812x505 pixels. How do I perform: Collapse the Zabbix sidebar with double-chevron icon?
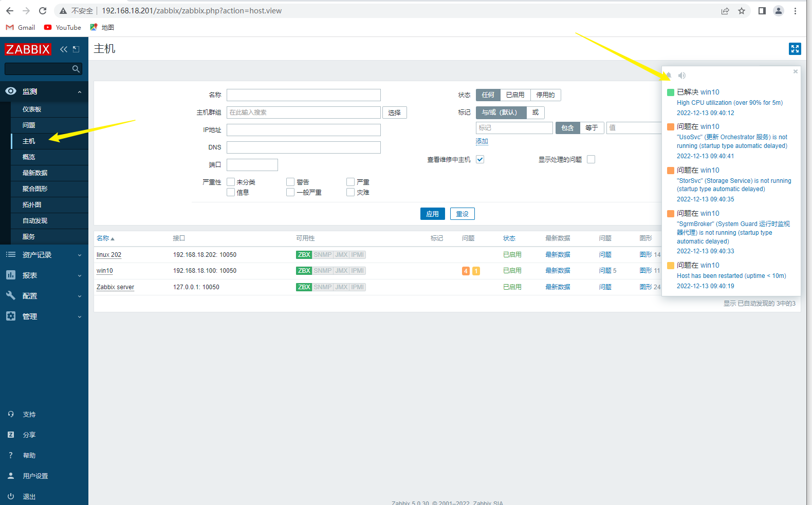(x=64, y=49)
